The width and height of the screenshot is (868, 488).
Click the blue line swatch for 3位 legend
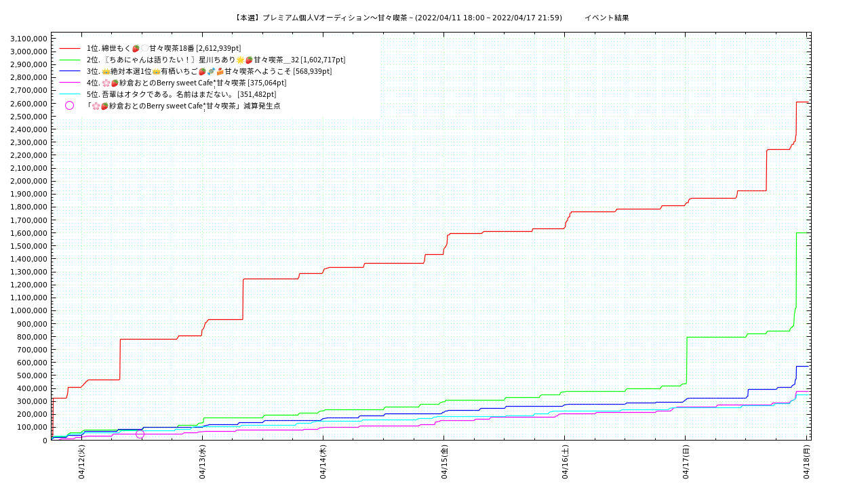click(x=70, y=71)
